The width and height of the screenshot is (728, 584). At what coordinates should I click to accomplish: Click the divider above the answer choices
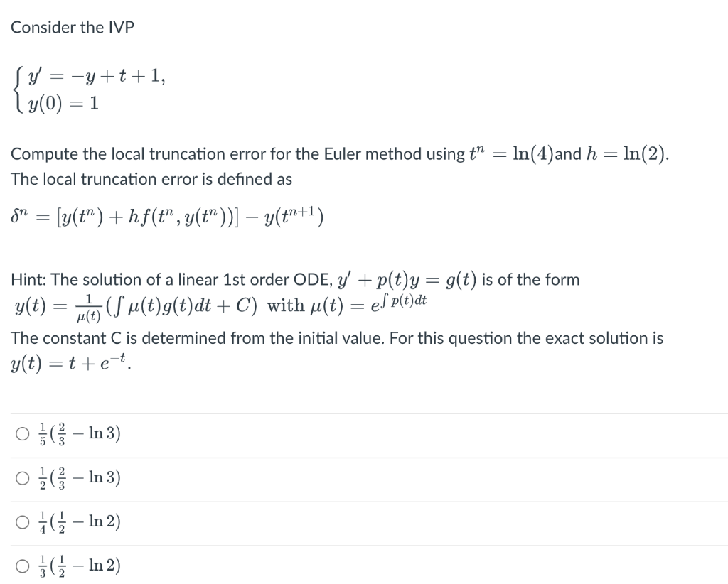click(364, 413)
